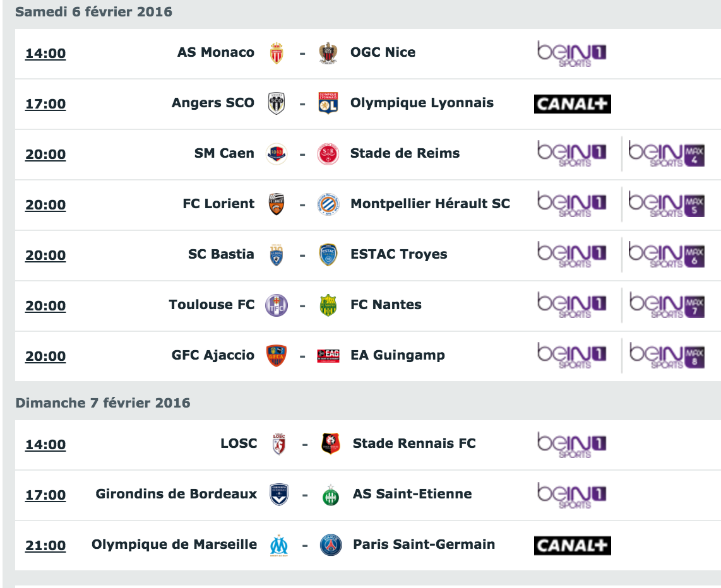Select the Stade Rennais FC team name

[414, 444]
